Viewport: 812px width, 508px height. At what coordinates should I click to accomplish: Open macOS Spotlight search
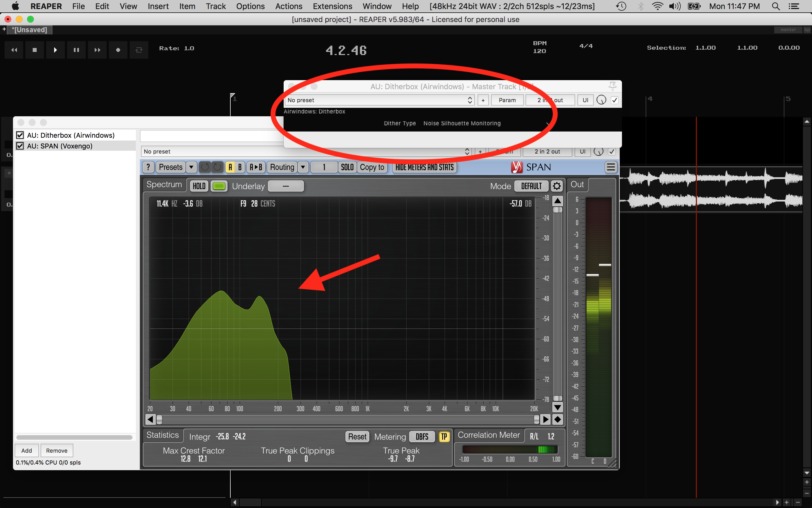pos(776,6)
